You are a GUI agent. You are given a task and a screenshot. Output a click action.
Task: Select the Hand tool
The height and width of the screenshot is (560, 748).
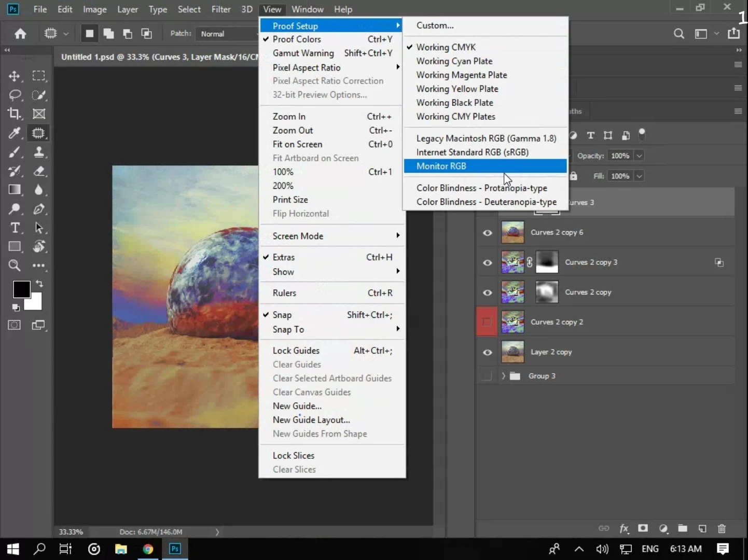tap(38, 246)
